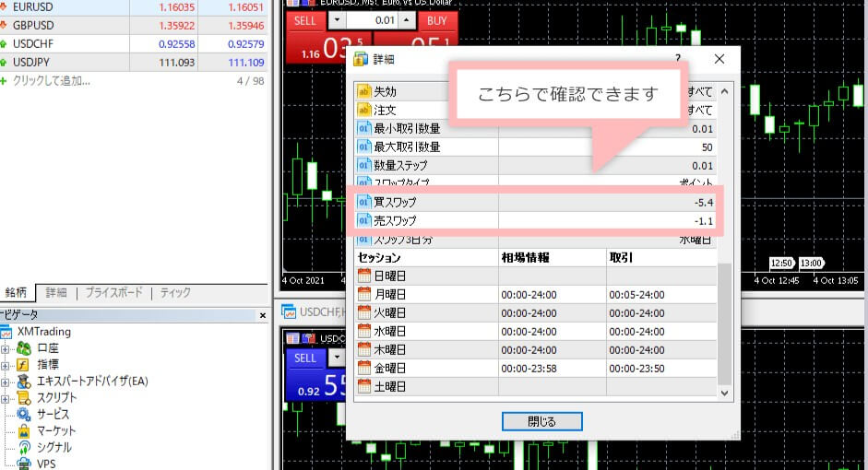This screenshot has height=470, width=868.
Task: Select EURUSD in Market Watch
Action: (x=133, y=7)
